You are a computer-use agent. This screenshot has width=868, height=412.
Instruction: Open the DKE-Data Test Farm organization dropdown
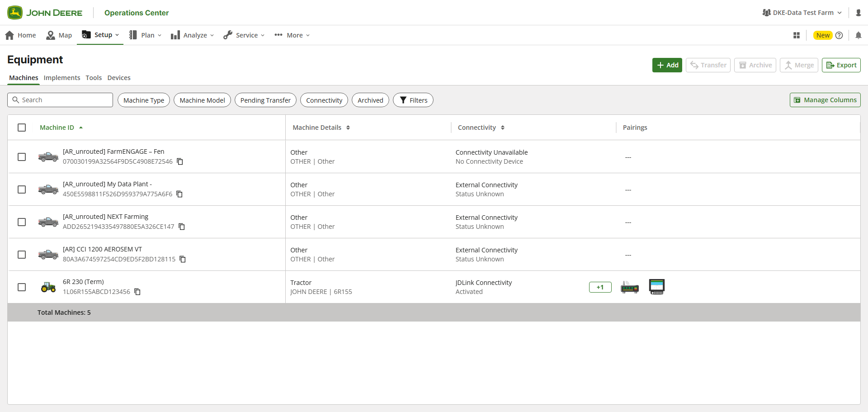click(802, 13)
